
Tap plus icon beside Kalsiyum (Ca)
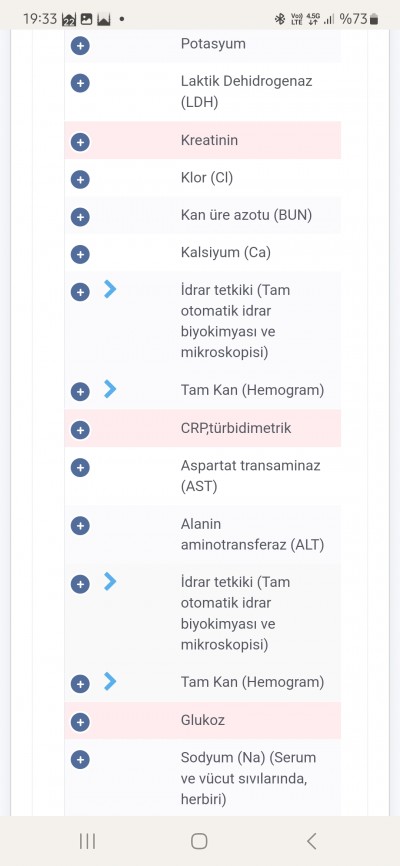pos(80,255)
